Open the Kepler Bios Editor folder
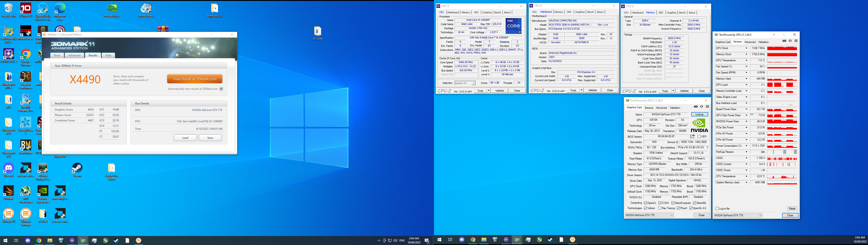The width and height of the screenshot is (868, 245). coord(111,172)
